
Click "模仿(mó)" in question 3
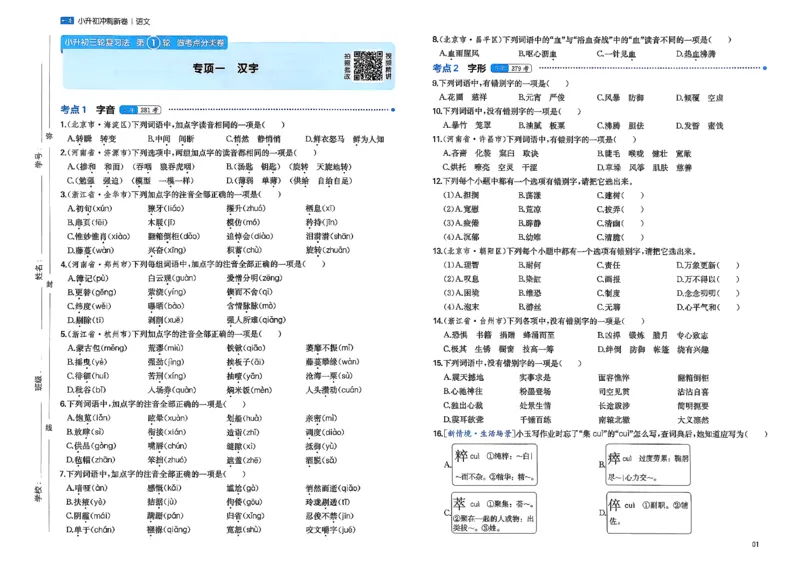click(x=243, y=223)
